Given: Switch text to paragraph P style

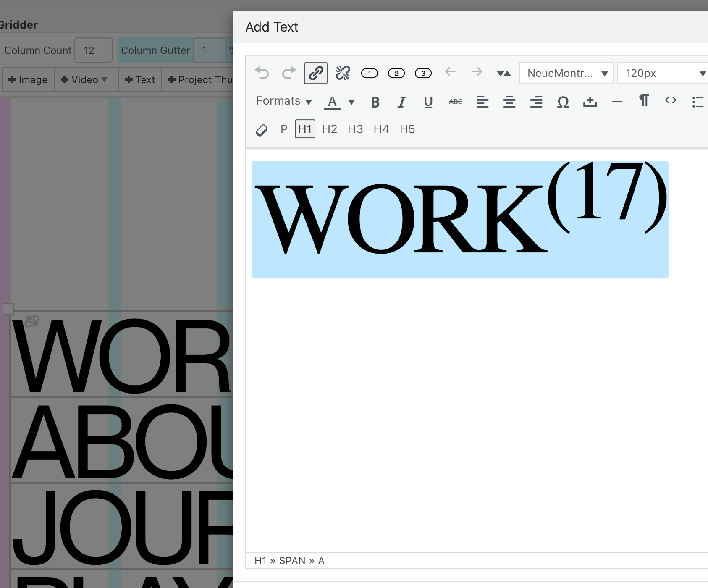Looking at the screenshot, I should click(284, 129).
